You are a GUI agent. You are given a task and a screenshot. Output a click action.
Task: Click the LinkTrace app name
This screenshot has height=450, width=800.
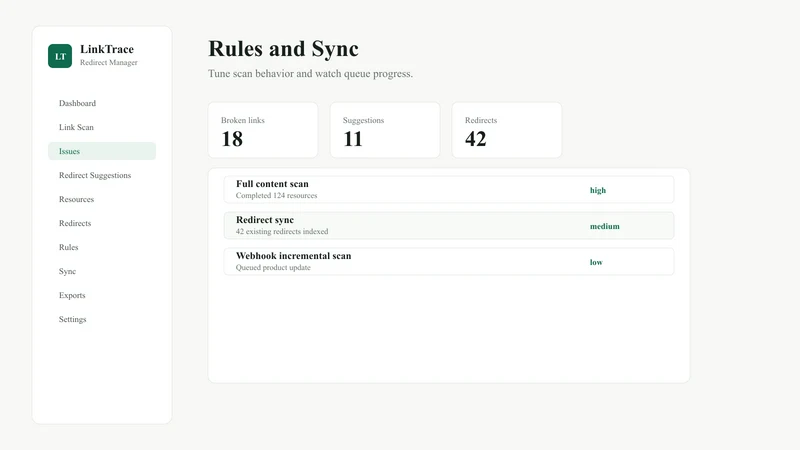107,49
